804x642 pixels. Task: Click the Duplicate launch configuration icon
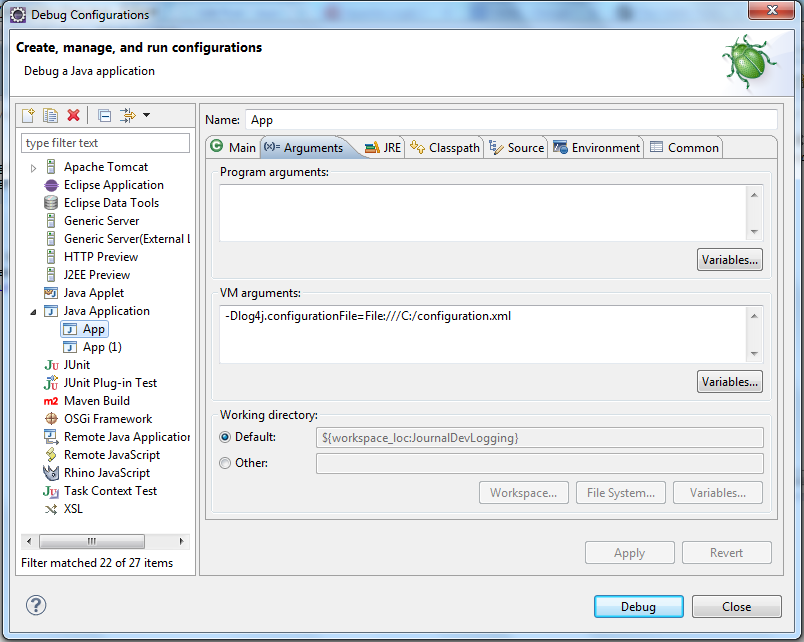tap(51, 115)
